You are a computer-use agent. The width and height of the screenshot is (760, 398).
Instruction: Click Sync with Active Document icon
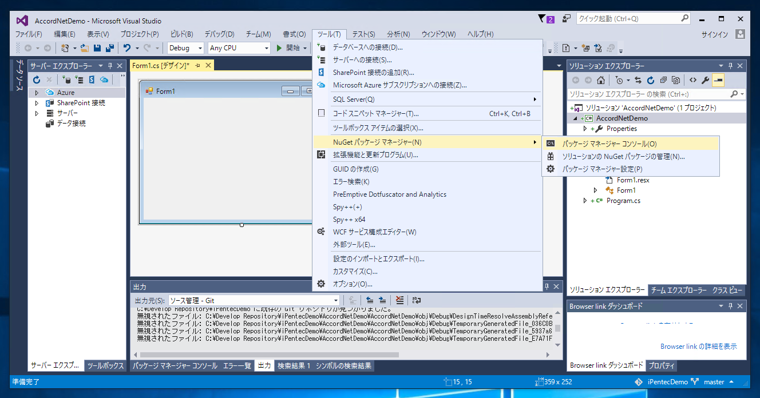click(x=638, y=80)
